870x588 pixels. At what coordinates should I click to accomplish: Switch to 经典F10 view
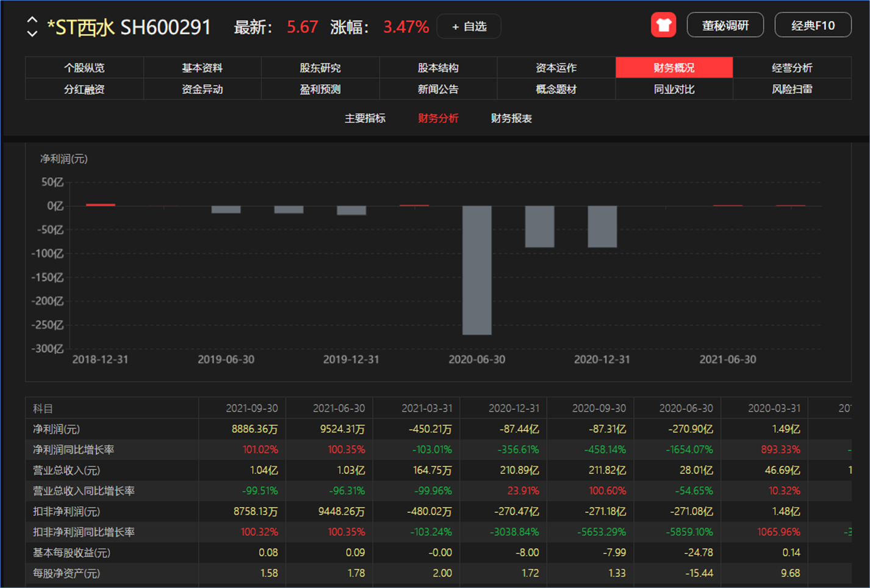(813, 26)
